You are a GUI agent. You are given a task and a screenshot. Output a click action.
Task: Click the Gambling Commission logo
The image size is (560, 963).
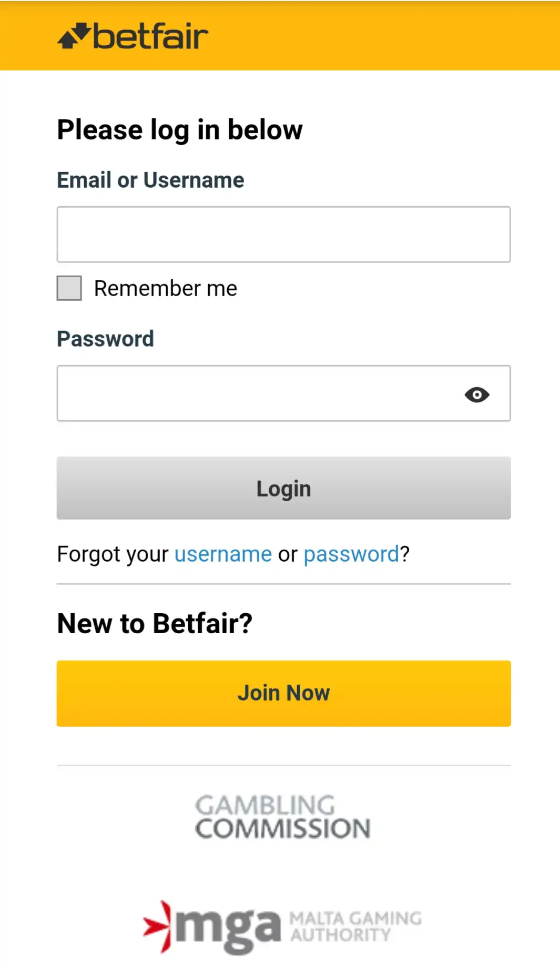pyautogui.click(x=282, y=815)
